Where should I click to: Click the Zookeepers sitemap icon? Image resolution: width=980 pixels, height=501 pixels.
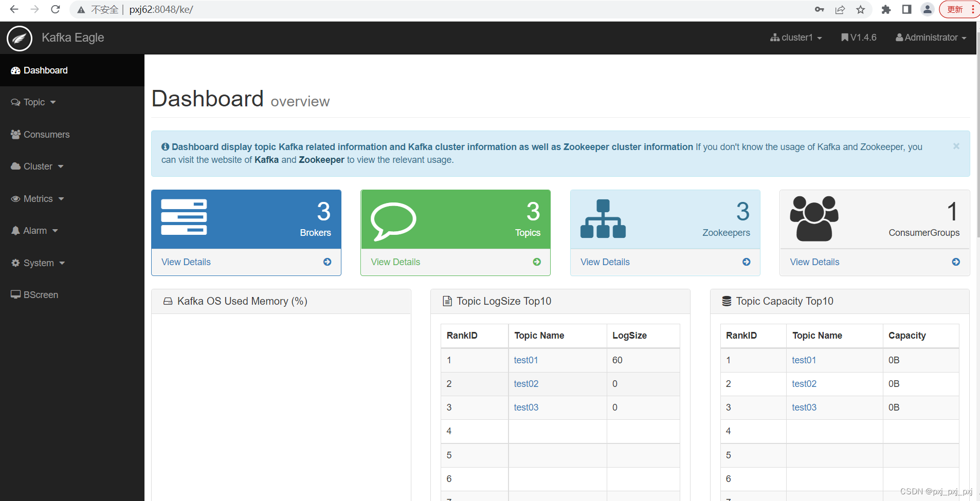(603, 219)
